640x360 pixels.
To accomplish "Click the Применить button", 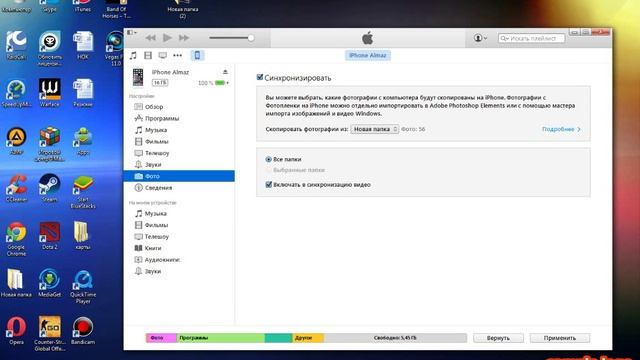I will click(560, 338).
